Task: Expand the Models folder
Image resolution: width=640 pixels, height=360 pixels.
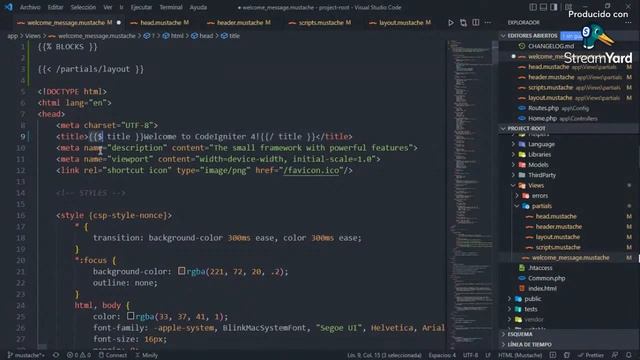Action: click(538, 165)
